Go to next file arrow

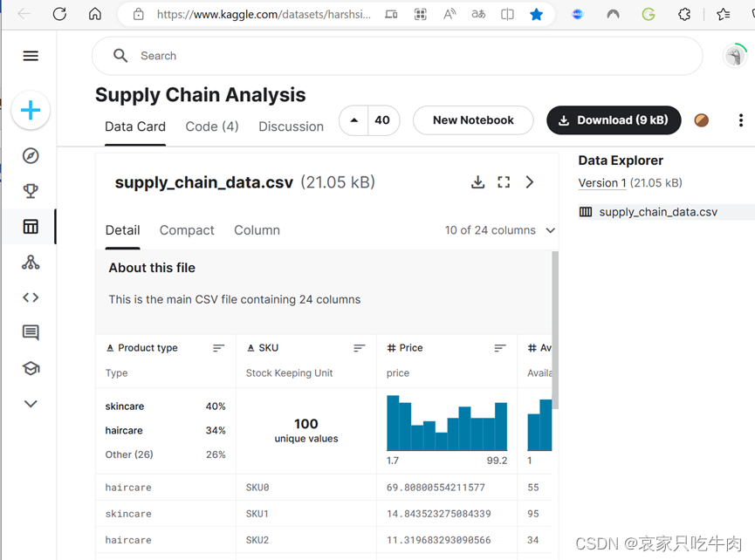tap(530, 181)
